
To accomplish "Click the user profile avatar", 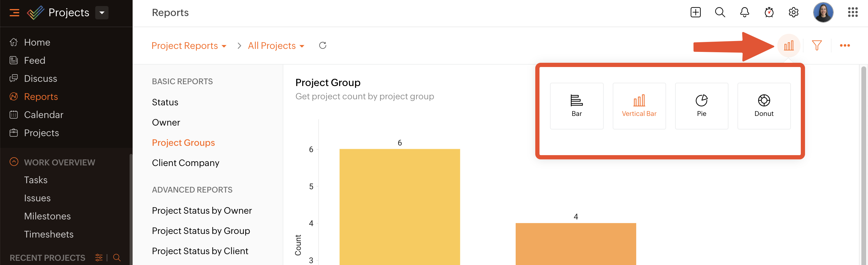I will (x=823, y=12).
